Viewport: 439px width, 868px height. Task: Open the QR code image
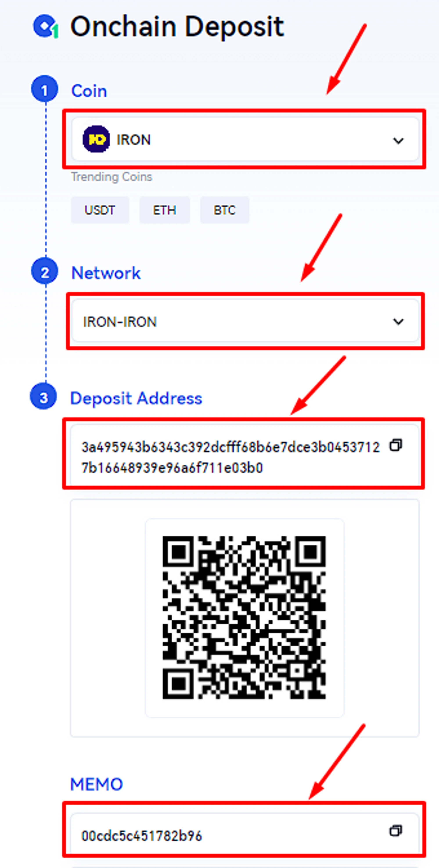tap(244, 618)
